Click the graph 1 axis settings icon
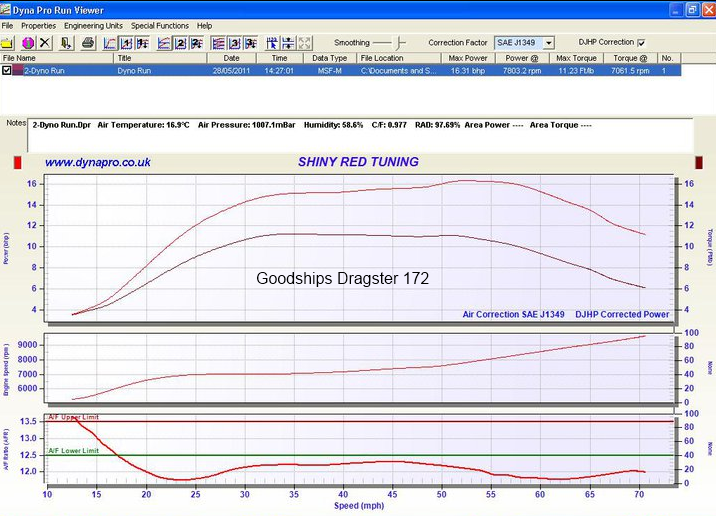Image resolution: width=716 pixels, height=516 pixels. pos(142,43)
